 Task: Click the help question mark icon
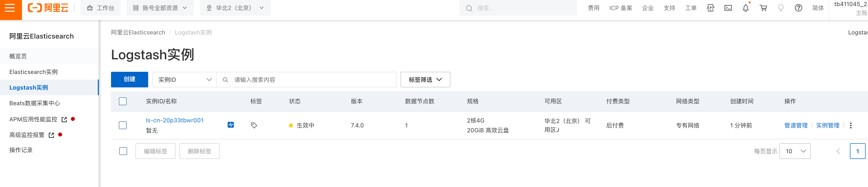tap(798, 8)
